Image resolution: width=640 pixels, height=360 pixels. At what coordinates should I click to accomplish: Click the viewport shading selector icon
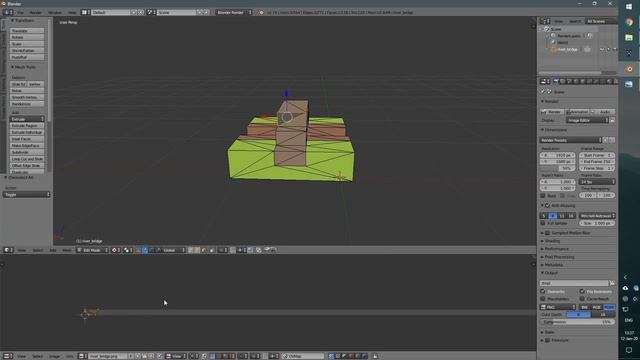tap(116, 250)
